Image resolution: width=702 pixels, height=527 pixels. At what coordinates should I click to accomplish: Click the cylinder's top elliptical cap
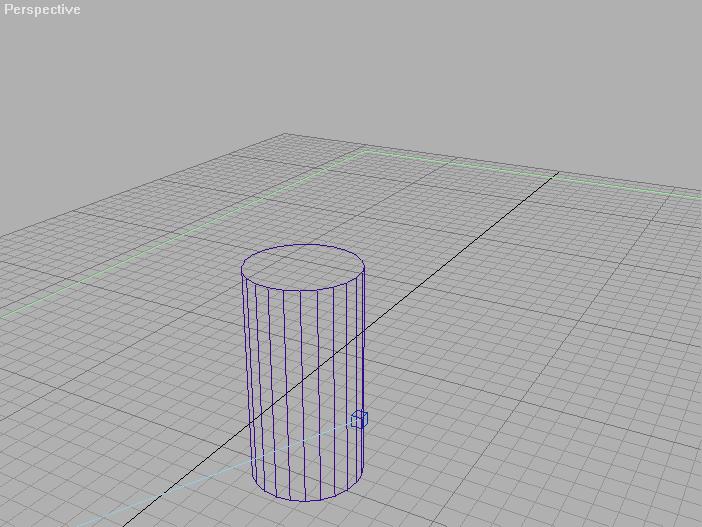pyautogui.click(x=302, y=267)
